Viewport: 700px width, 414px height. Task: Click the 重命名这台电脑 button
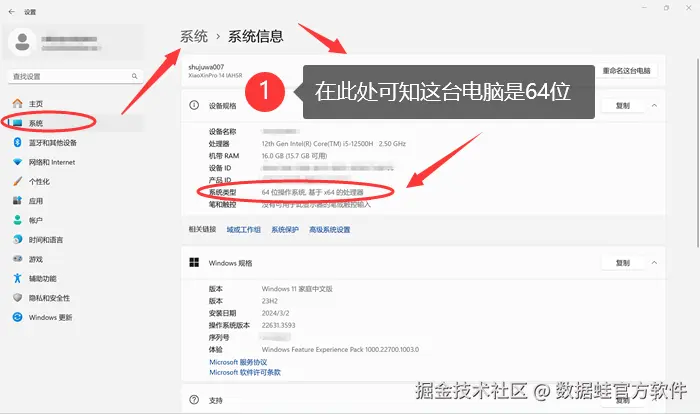click(x=626, y=71)
